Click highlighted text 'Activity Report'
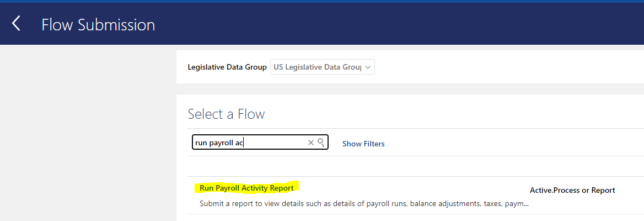Image resolution: width=644 pixels, height=221 pixels. (267, 188)
